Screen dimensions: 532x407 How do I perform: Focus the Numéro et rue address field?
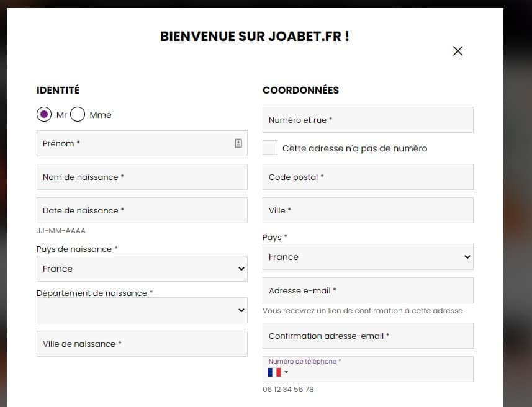368,120
